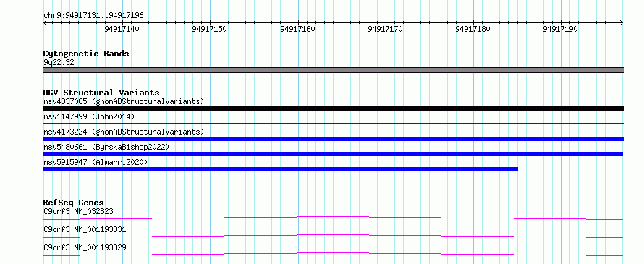Screen dimensions: 644x264
Task: Click ruler position 94917160
Action: click(298, 29)
